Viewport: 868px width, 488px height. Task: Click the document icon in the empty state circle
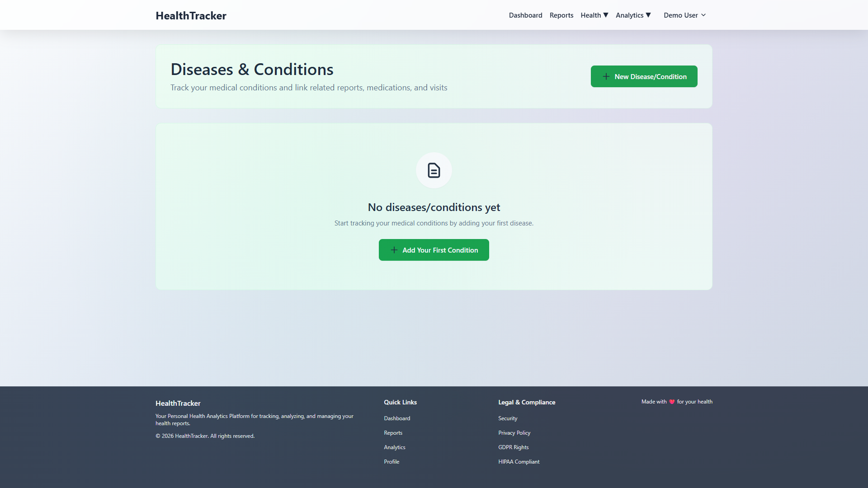coord(434,170)
